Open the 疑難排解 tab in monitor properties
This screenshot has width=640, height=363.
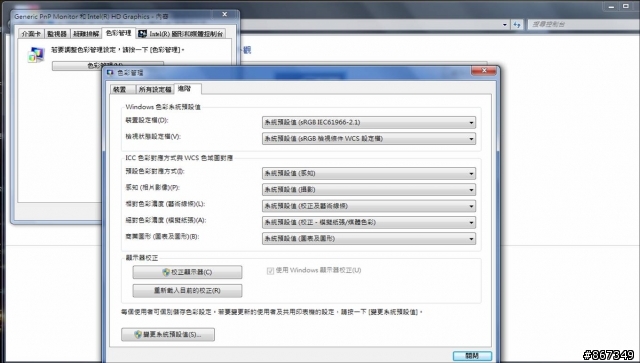point(86,34)
